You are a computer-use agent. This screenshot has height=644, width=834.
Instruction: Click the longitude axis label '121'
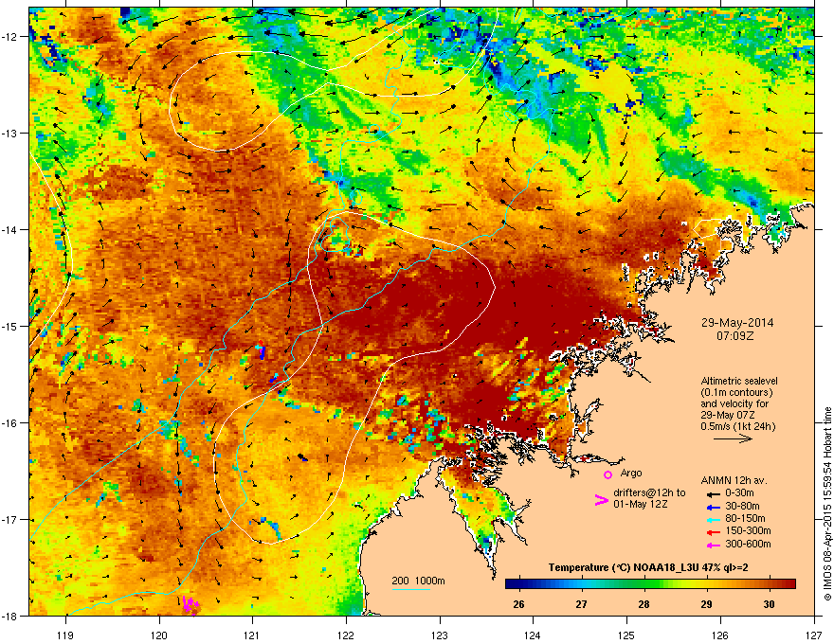pyautogui.click(x=252, y=635)
